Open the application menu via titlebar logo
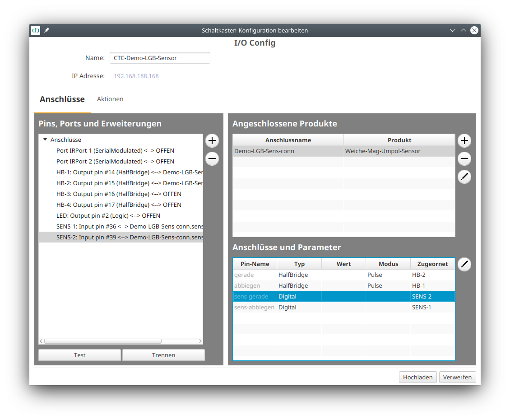 35,30
